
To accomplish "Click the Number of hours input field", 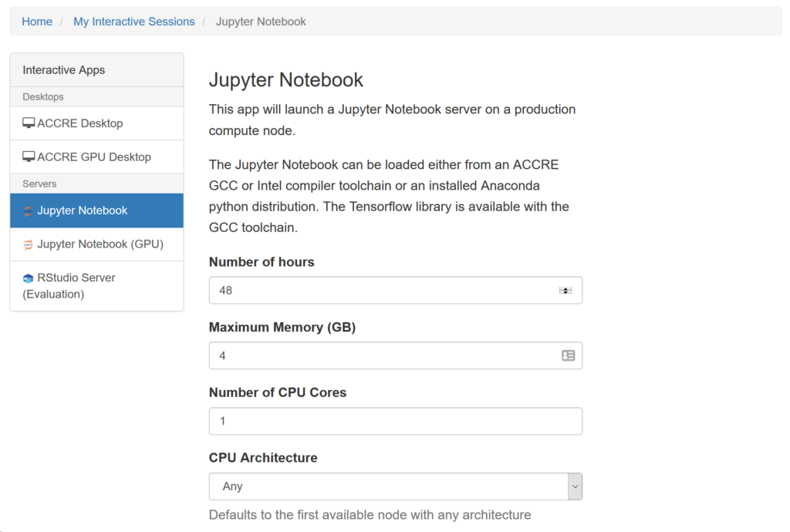I will (x=396, y=291).
